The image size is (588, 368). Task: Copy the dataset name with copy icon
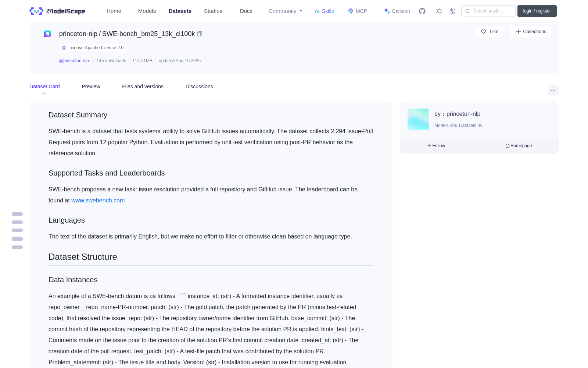tap(200, 34)
